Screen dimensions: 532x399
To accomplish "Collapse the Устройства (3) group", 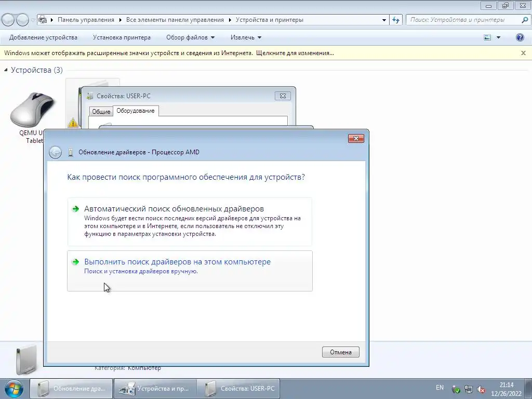I will (x=6, y=70).
